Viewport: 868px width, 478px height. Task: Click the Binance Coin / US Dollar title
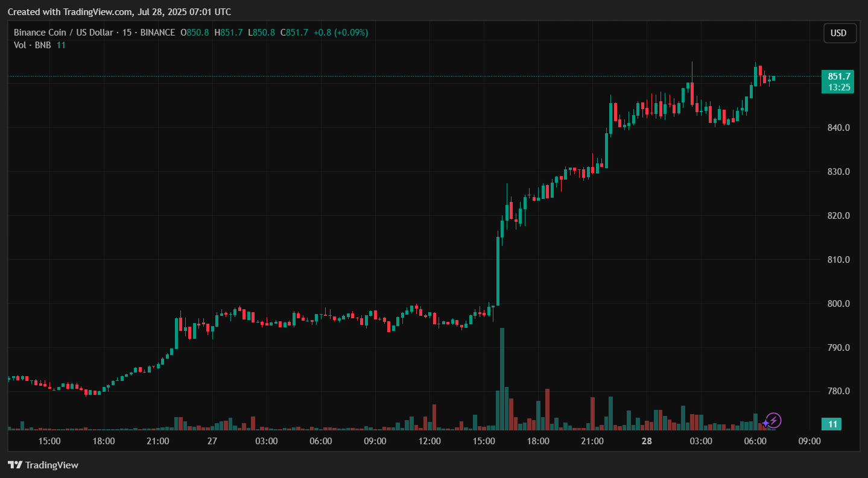pyautogui.click(x=64, y=33)
